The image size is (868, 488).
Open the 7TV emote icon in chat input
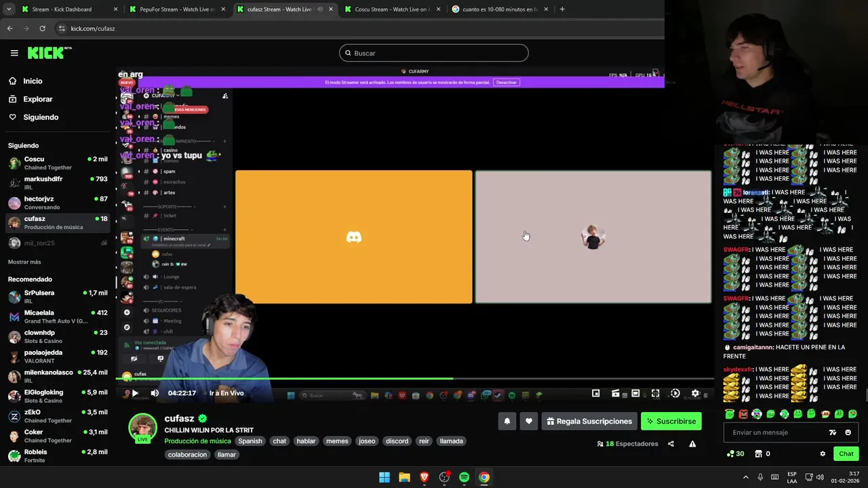point(832,432)
